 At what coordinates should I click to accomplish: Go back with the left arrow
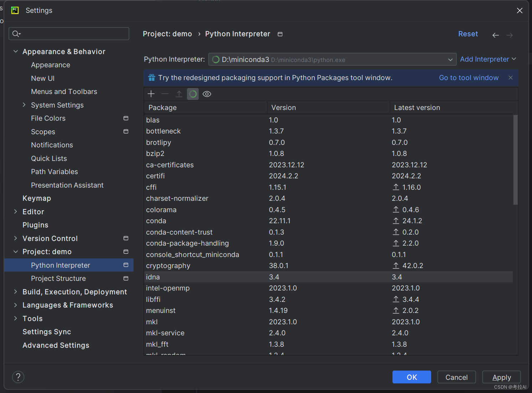point(496,35)
